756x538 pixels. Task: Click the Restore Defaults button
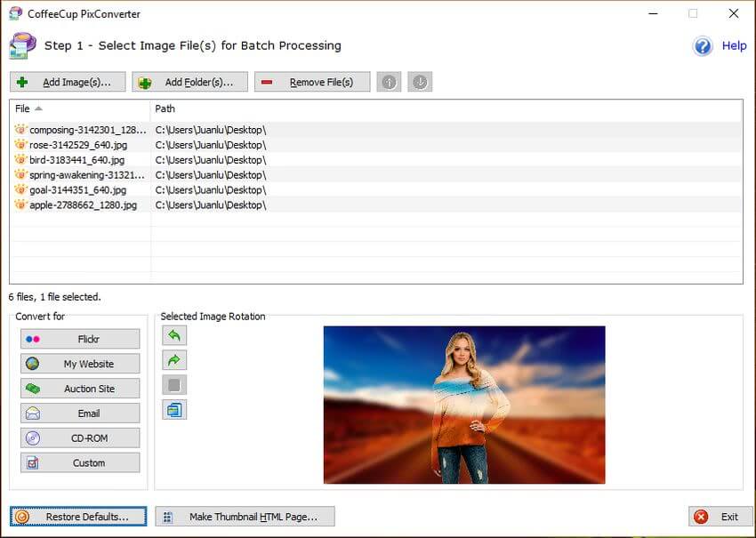[x=78, y=517]
